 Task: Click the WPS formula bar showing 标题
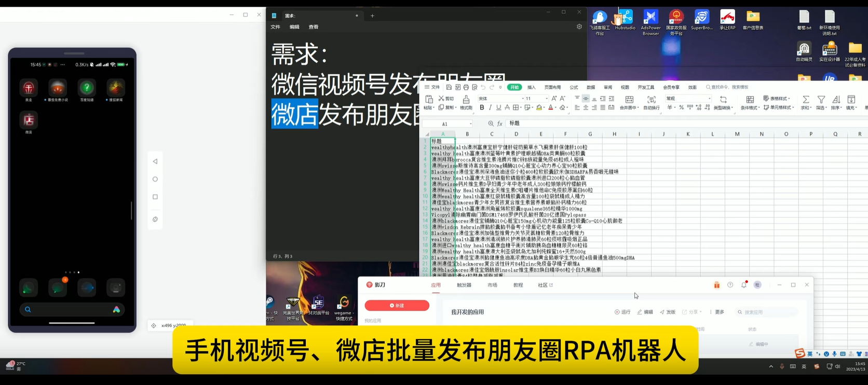tap(685, 123)
